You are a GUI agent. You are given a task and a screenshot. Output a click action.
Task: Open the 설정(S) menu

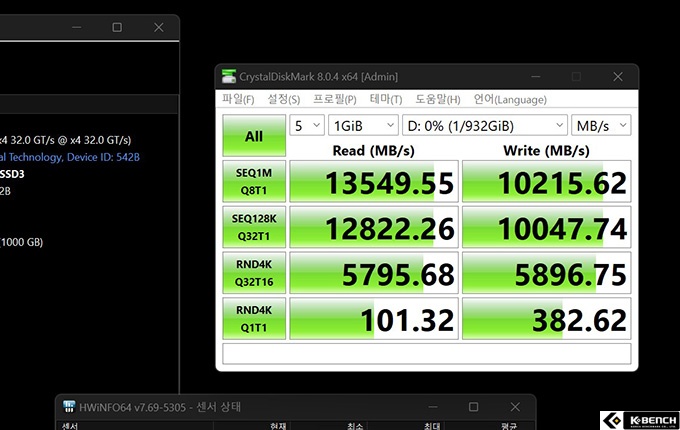pos(284,99)
